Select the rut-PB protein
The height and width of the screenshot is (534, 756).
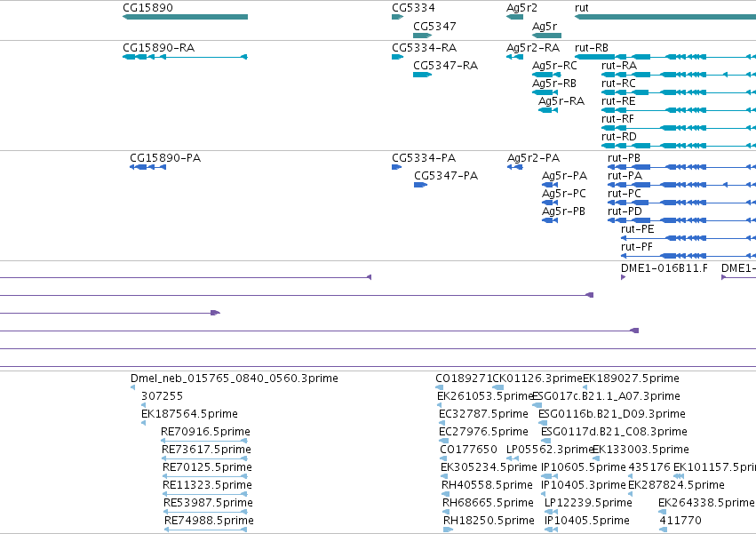click(681, 167)
